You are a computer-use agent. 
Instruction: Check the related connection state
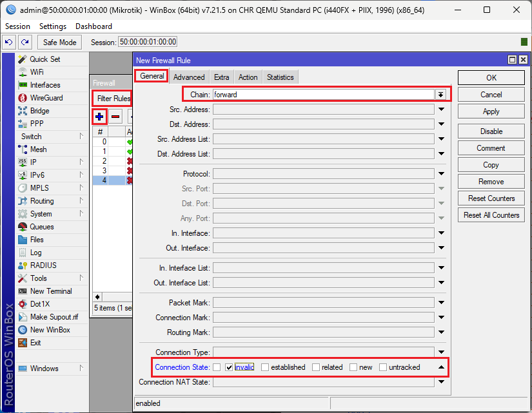click(x=316, y=367)
